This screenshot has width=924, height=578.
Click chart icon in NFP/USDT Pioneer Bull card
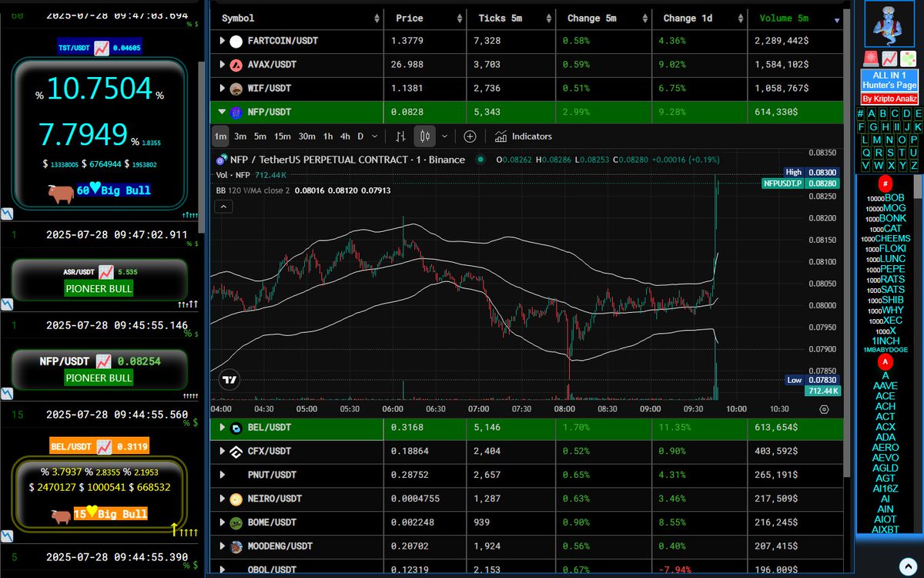point(103,361)
